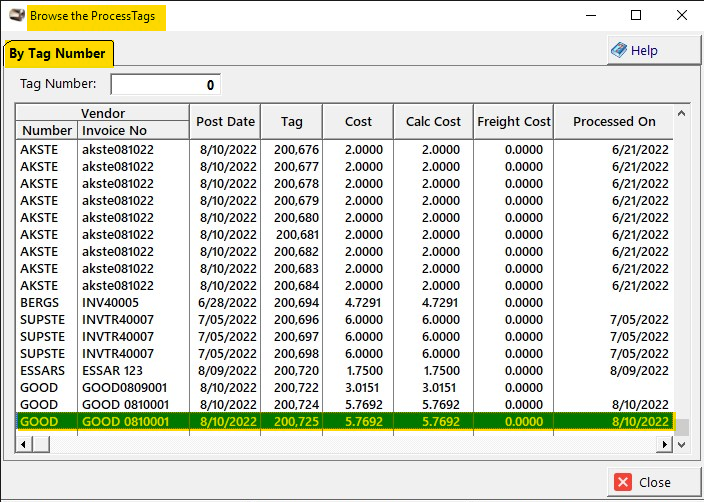This screenshot has width=704, height=502.
Task: Select the row with tag 200,679
Action: click(345, 201)
